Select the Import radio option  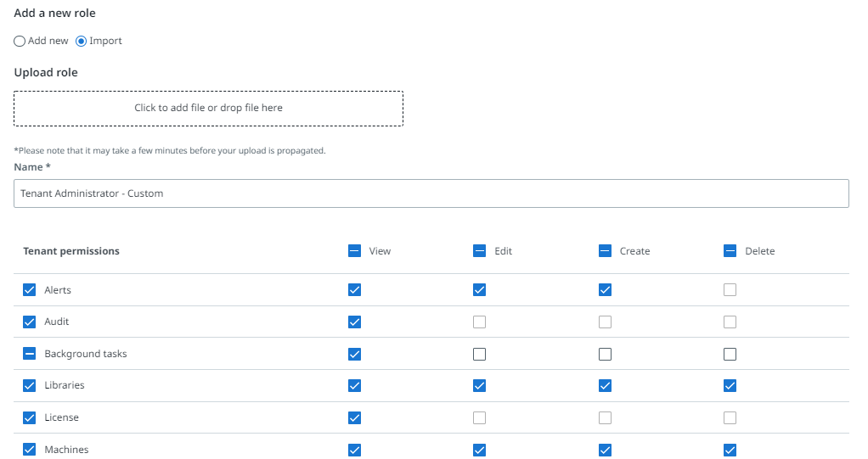pyautogui.click(x=82, y=41)
